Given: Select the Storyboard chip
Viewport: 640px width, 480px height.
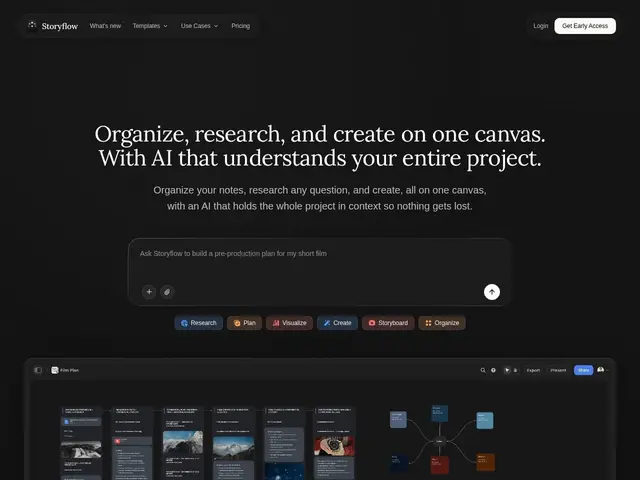Looking at the screenshot, I should (x=388, y=323).
